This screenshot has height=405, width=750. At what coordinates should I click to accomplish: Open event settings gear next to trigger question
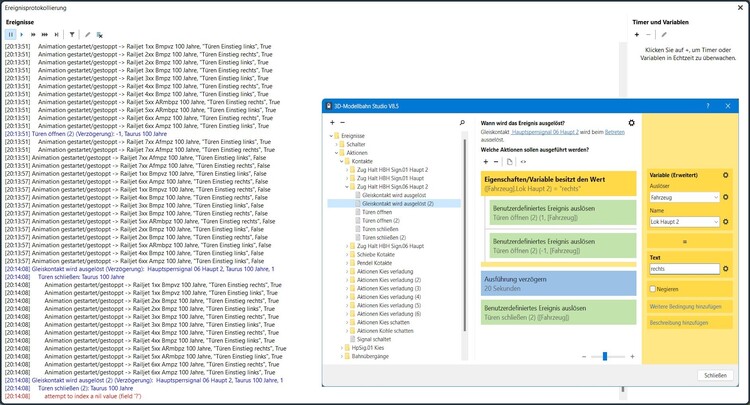[631, 123]
